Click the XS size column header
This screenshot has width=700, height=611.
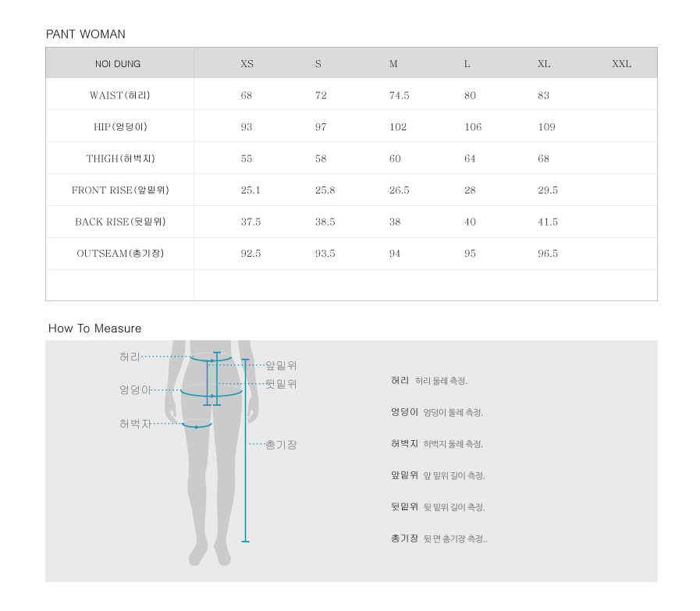(x=247, y=64)
